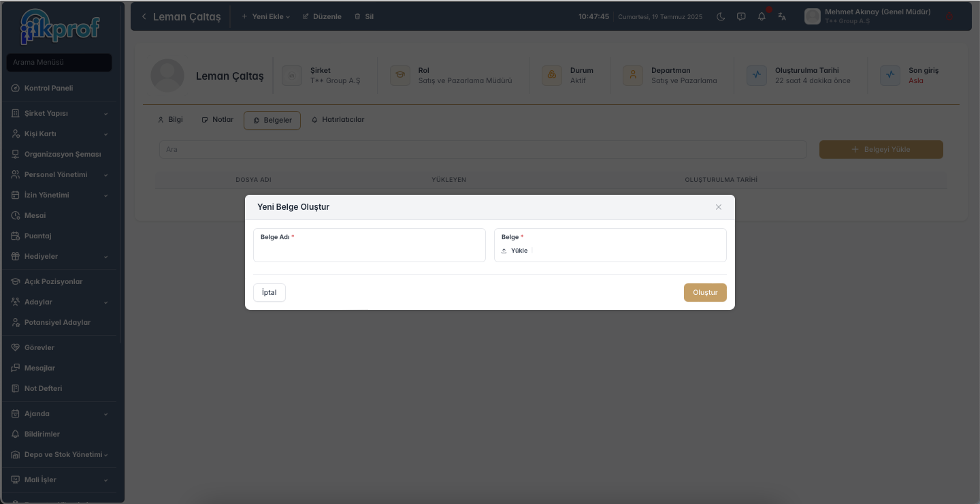This screenshot has height=504, width=980.
Task: Open Yeni Ekle dropdown
Action: (265, 16)
